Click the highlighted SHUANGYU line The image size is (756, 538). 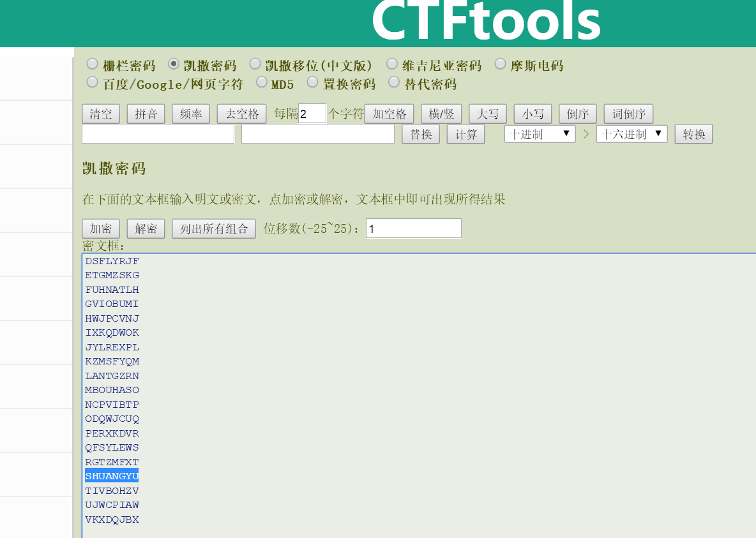click(112, 476)
